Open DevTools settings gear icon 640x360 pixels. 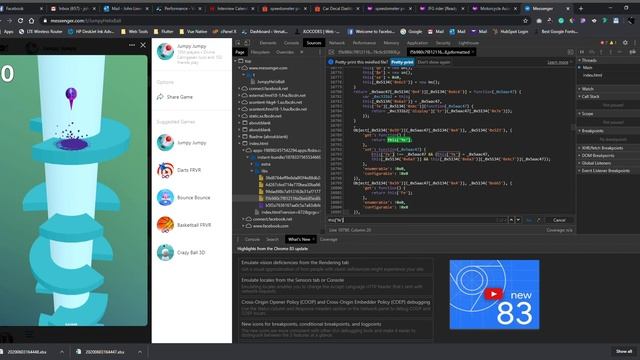pos(625,42)
